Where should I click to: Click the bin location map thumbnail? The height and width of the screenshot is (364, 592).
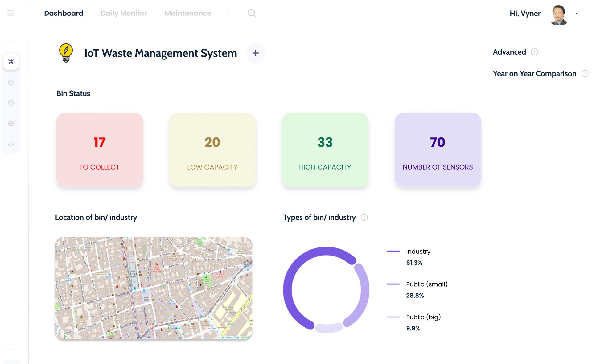(154, 288)
